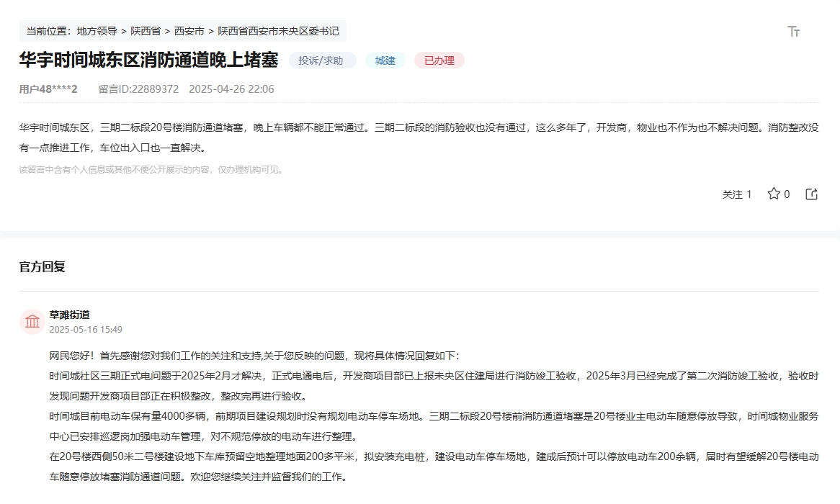Select the 城建 category tag

pyautogui.click(x=385, y=60)
